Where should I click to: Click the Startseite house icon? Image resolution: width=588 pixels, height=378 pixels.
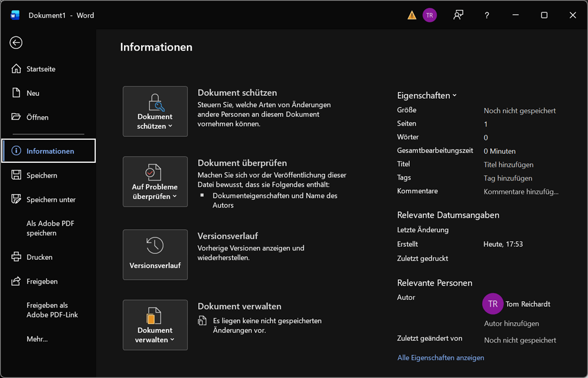pos(16,69)
